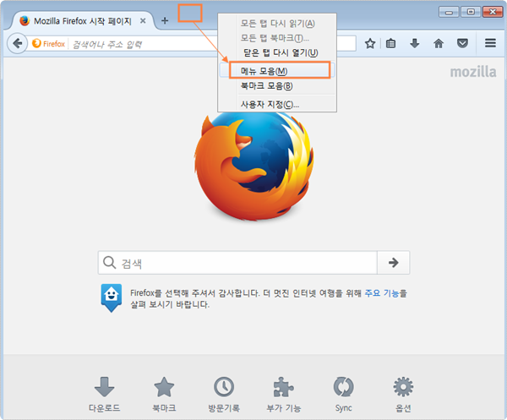Show bookmarks list icon in the toolbar
This screenshot has height=420, width=507.
click(390, 43)
